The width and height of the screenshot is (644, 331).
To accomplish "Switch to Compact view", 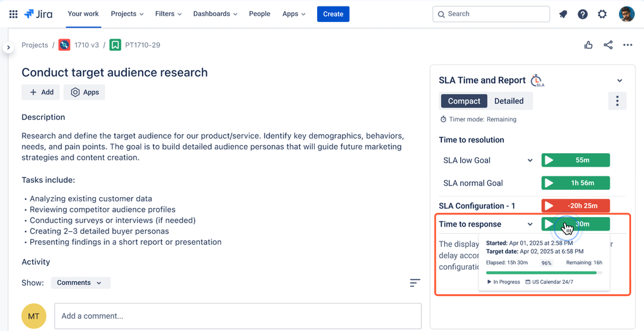I will pyautogui.click(x=464, y=101).
